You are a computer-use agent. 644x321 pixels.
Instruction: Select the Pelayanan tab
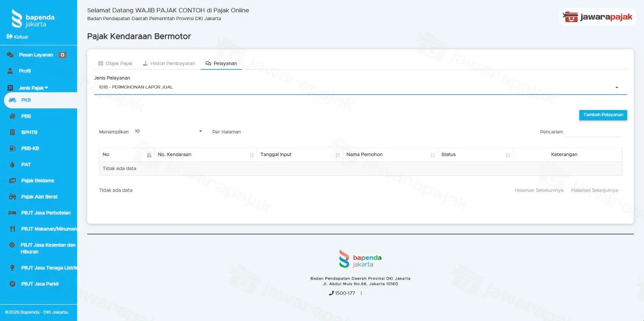pos(221,64)
